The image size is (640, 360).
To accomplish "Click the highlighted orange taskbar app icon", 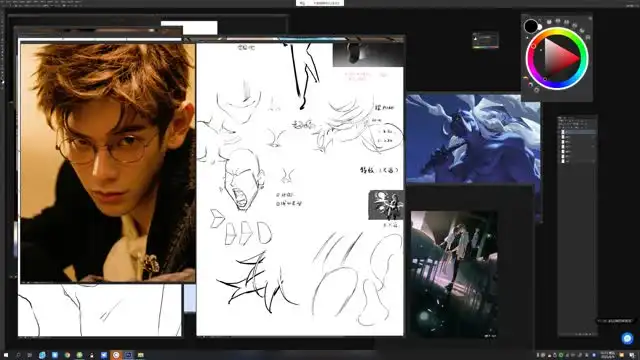I will [116, 355].
